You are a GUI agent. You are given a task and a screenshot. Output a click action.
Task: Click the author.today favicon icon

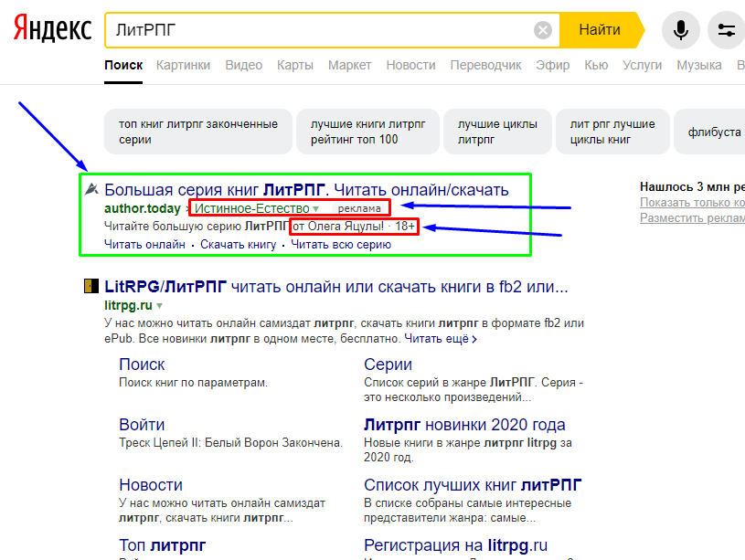pyautogui.click(x=91, y=190)
